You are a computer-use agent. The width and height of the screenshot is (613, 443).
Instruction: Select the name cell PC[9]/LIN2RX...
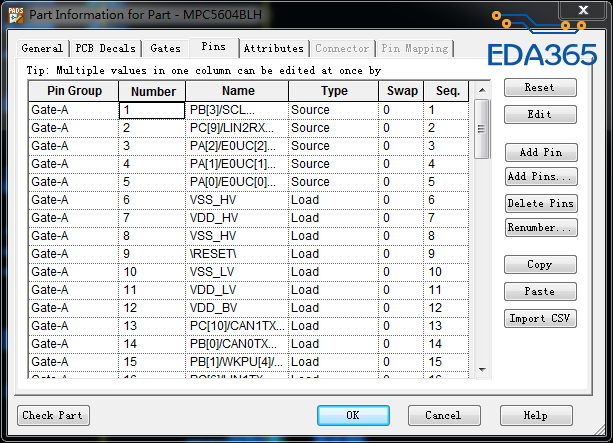[x=237, y=128]
